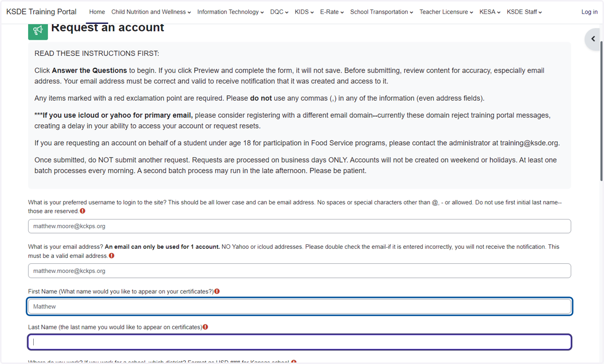Screen dimensions: 604x364
Task: Click the First Name field containing Matthew
Action: tap(299, 306)
